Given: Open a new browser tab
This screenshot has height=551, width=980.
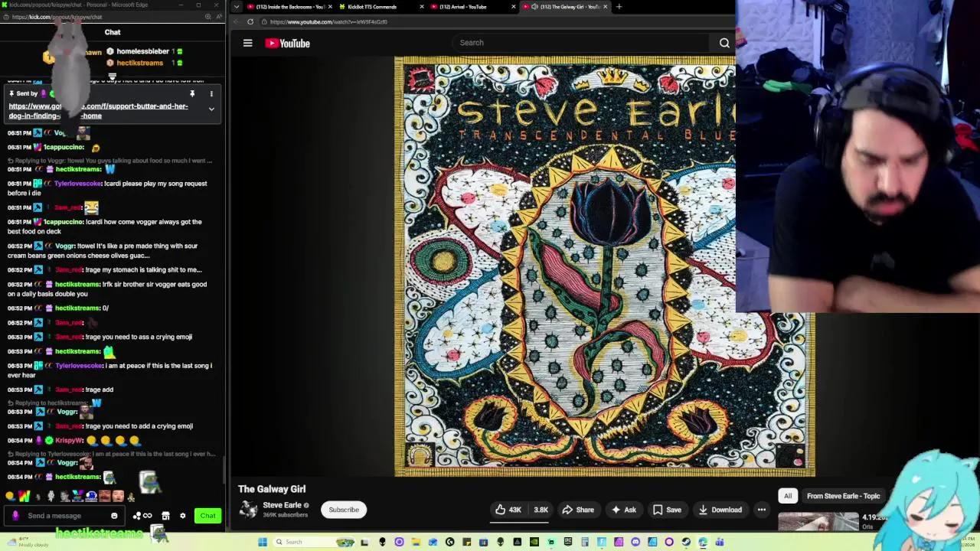Looking at the screenshot, I should point(619,7).
